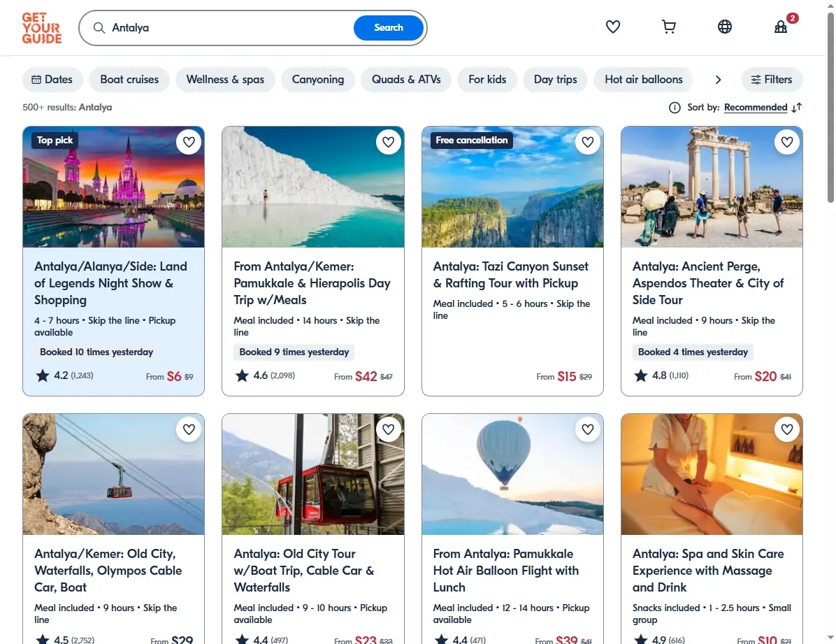Viewport: 836px width, 644px height.
Task: Favorite Ancient Perge, Aspendos tour
Action: [x=787, y=142]
